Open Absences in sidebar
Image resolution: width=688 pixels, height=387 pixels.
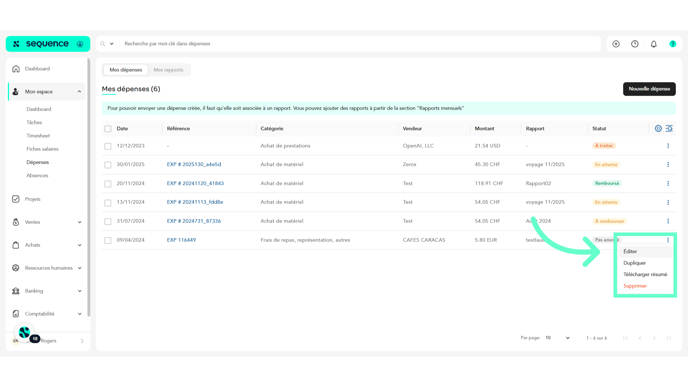pos(37,176)
